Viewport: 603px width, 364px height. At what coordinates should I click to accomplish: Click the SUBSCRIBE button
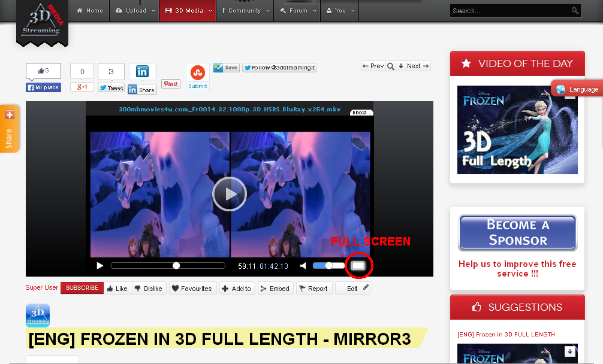tap(82, 288)
